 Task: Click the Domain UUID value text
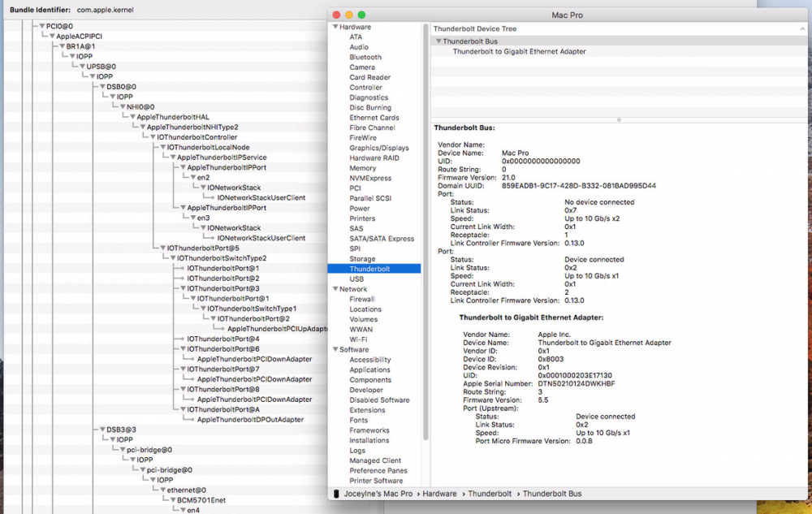point(578,186)
